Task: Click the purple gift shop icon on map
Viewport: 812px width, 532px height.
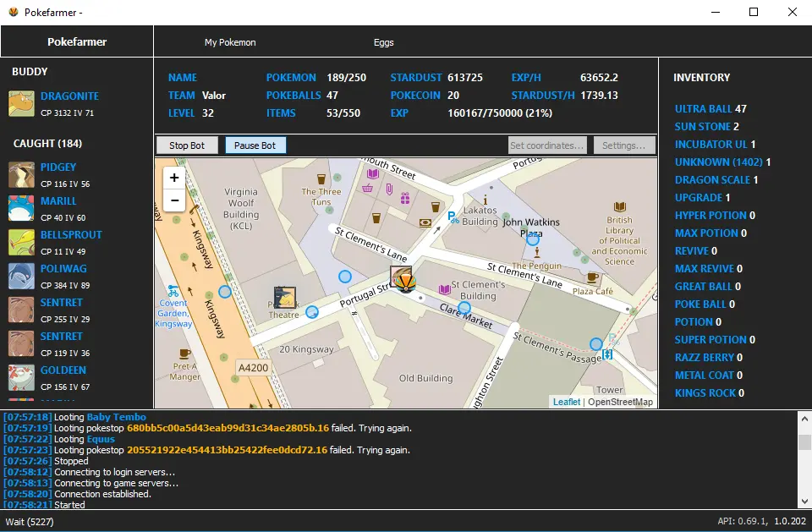Action: (x=405, y=198)
